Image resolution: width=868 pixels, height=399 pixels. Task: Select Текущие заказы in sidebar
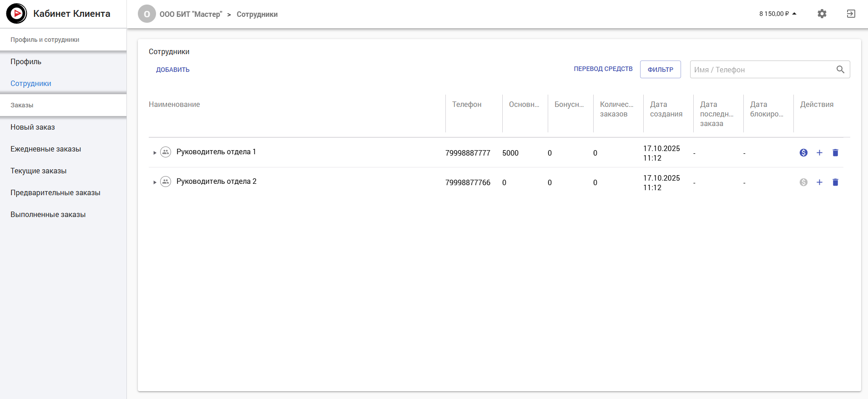click(39, 171)
